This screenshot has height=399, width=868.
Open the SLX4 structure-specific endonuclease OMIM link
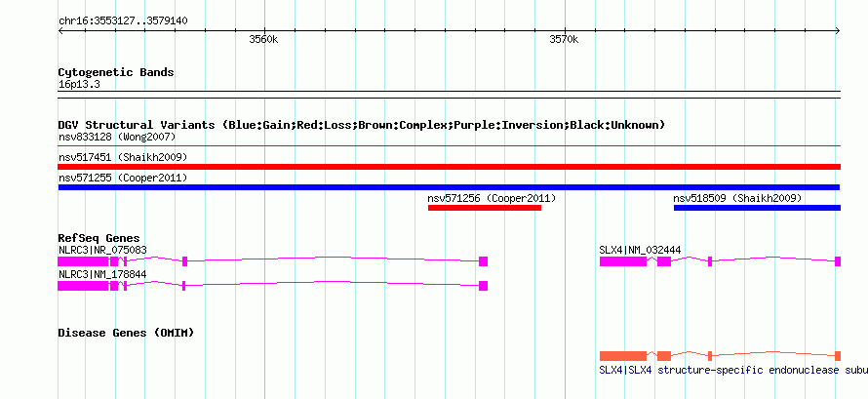click(733, 371)
